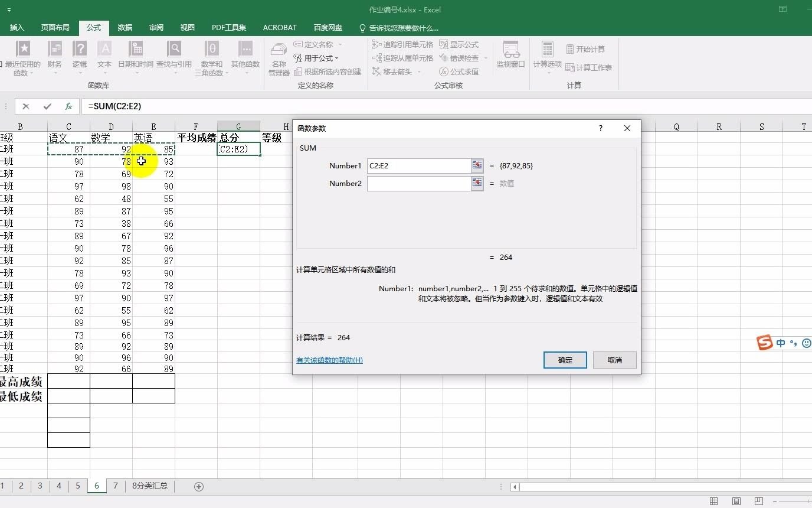Open the Baidu Netdisk tab
Viewport: 812px width, 508px height.
point(328,28)
